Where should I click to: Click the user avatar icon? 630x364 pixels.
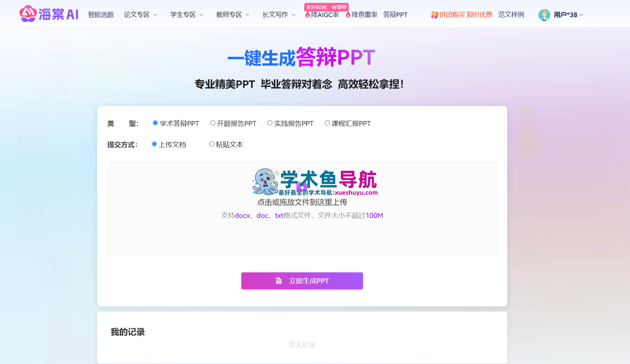(x=544, y=15)
